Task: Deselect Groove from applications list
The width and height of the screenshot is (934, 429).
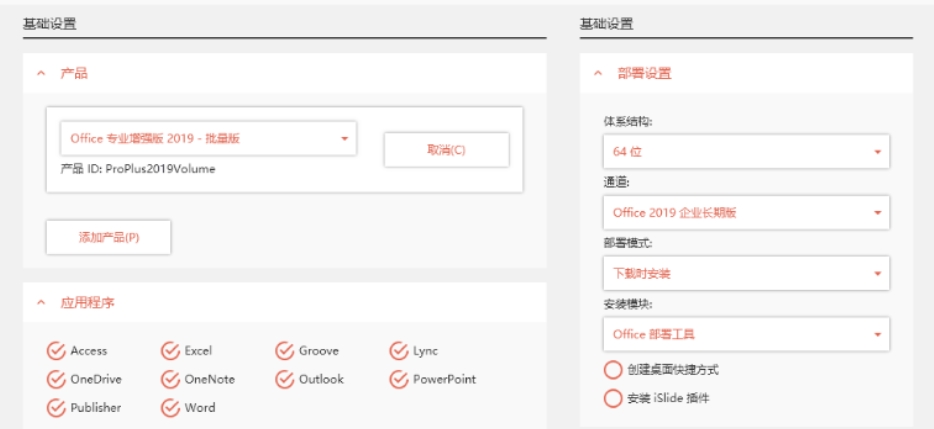Action: tap(284, 351)
